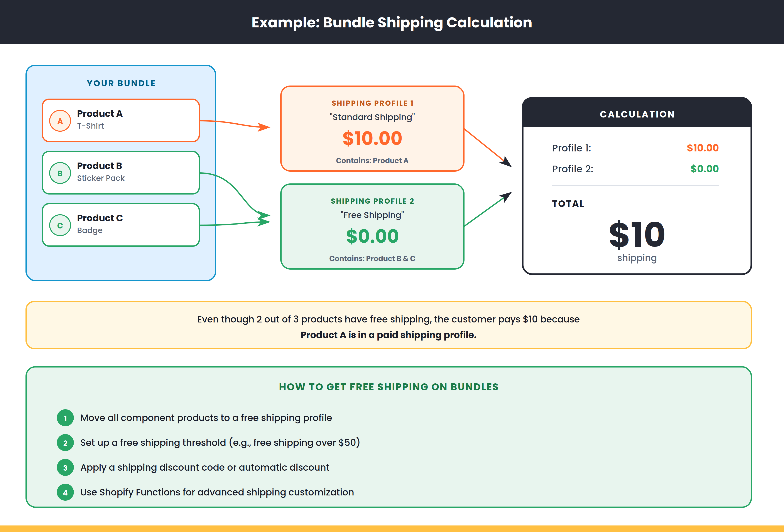This screenshot has width=784, height=532.
Task: Select the Product C circle badge
Action: [60, 225]
